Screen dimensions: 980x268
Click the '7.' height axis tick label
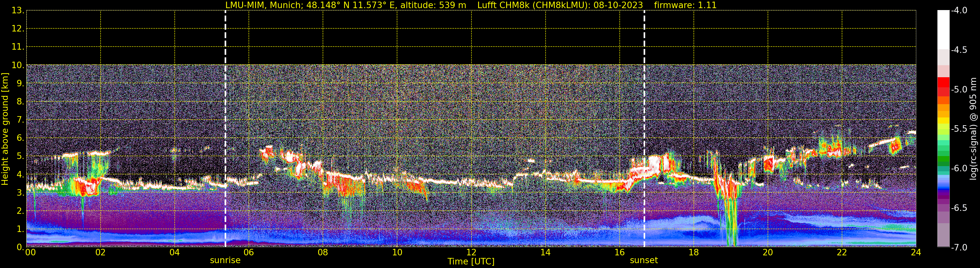click(20, 120)
